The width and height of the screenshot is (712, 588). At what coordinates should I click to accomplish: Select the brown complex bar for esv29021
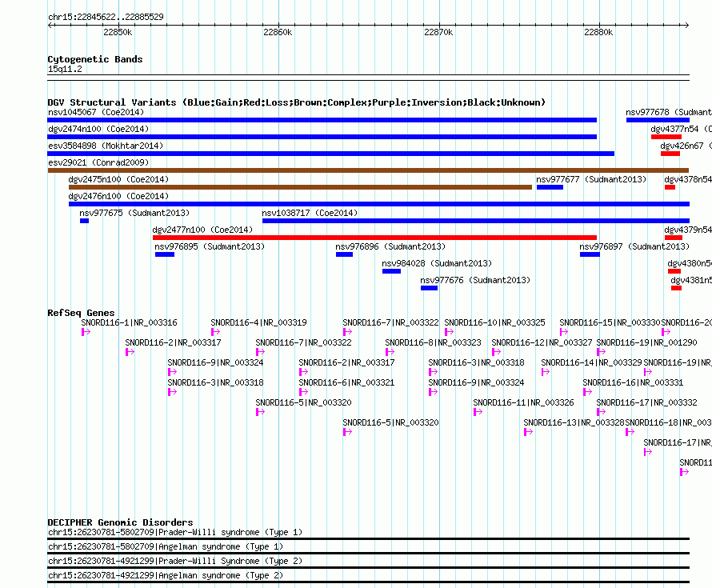[368, 170]
